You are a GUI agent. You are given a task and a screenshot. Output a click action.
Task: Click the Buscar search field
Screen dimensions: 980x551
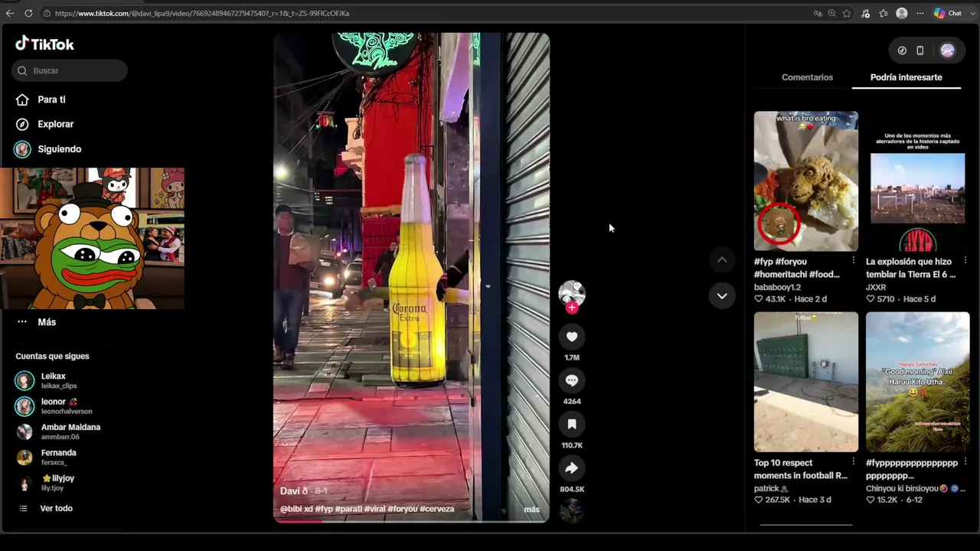tap(70, 70)
